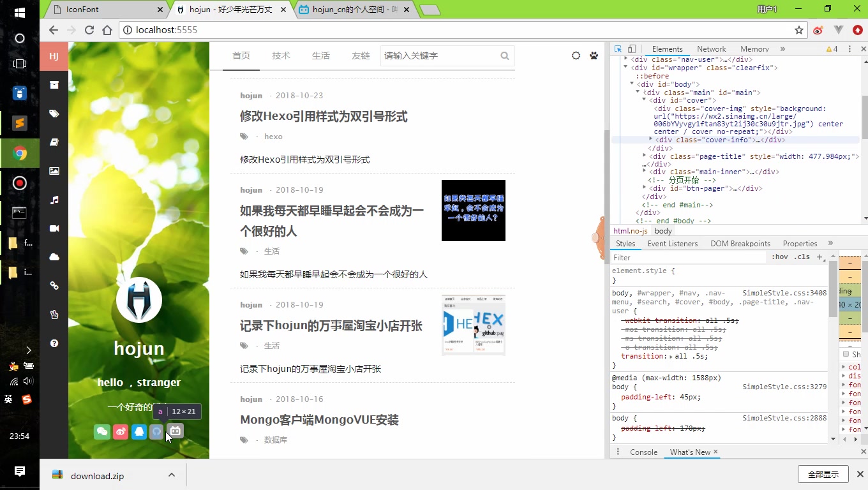Open DevTools three-dot customize menu
This screenshot has width=868, height=490.
(849, 49)
